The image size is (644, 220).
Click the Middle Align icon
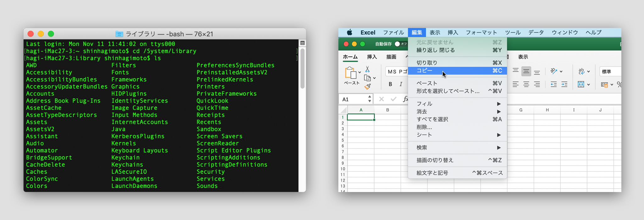[x=526, y=72]
